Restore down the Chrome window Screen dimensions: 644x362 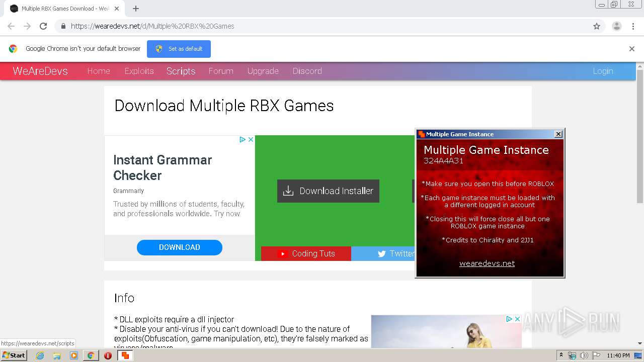614,5
